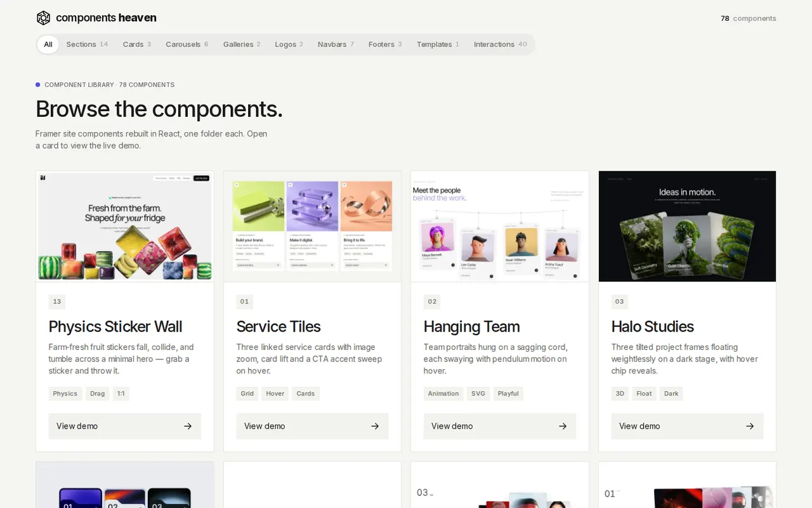Image resolution: width=812 pixels, height=508 pixels.
Task: Click the Animation tag chip
Action: (x=443, y=394)
